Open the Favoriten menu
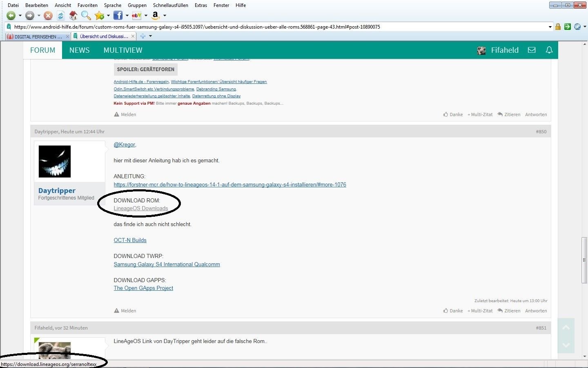 87,5
